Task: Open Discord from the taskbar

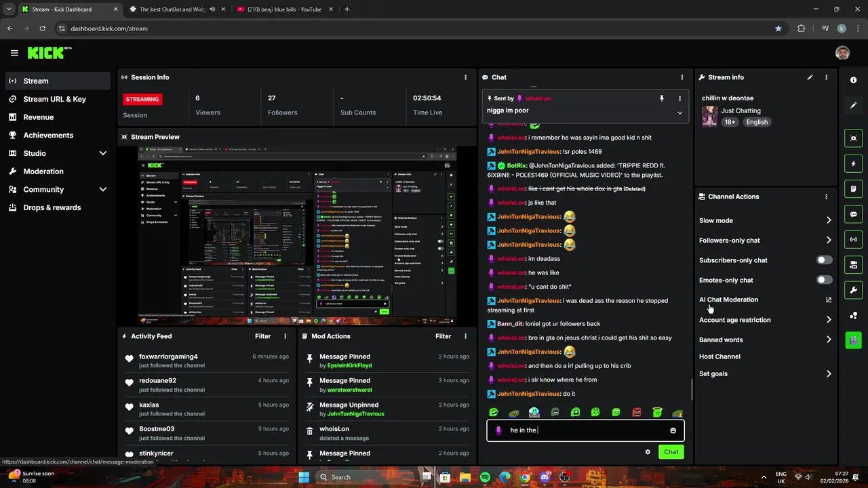Action: (x=545, y=477)
